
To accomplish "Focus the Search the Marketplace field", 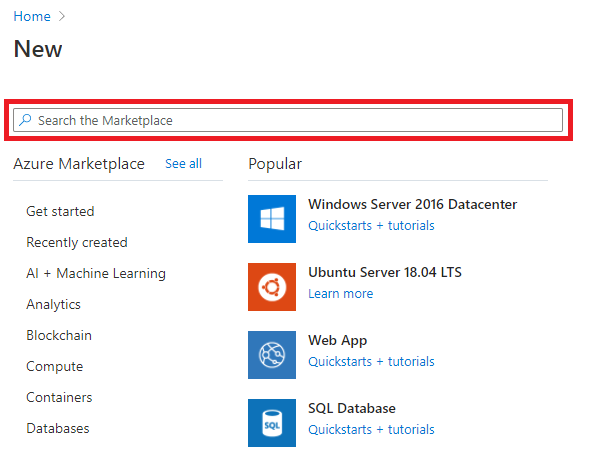I will click(288, 120).
